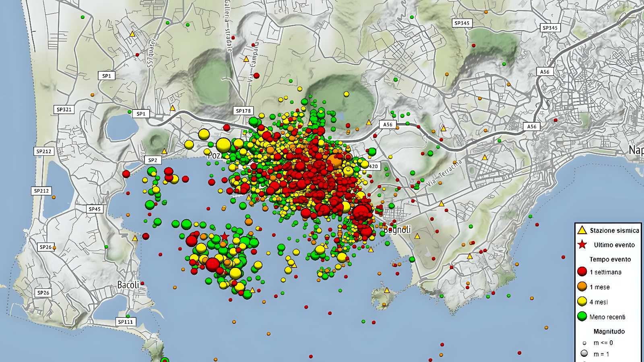
Task: Click the yellow circle swatch for 4 mesi
Action: click(x=582, y=302)
